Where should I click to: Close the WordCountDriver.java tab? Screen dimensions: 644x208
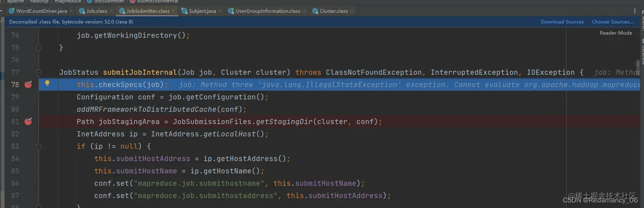71,11
